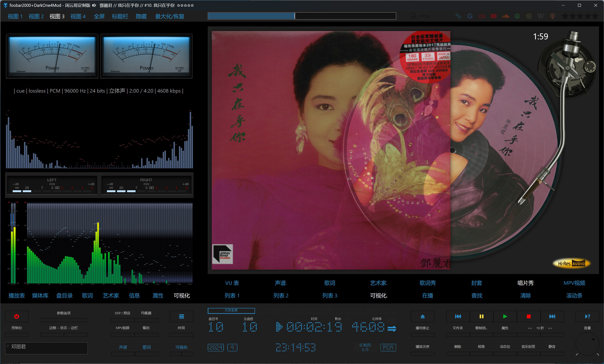Click the speaker icon in the title bar
This screenshot has height=364, width=604.
click(94, 5)
